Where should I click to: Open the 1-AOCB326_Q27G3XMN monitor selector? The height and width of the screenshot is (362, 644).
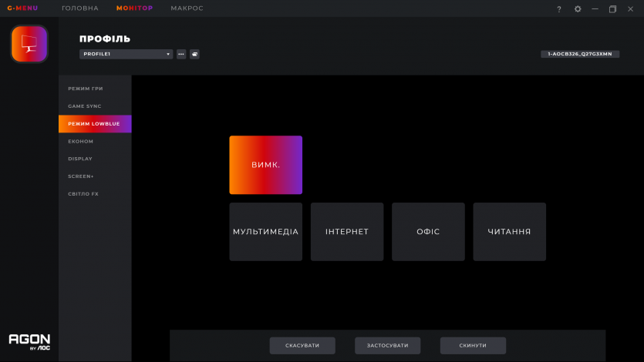pos(580,54)
